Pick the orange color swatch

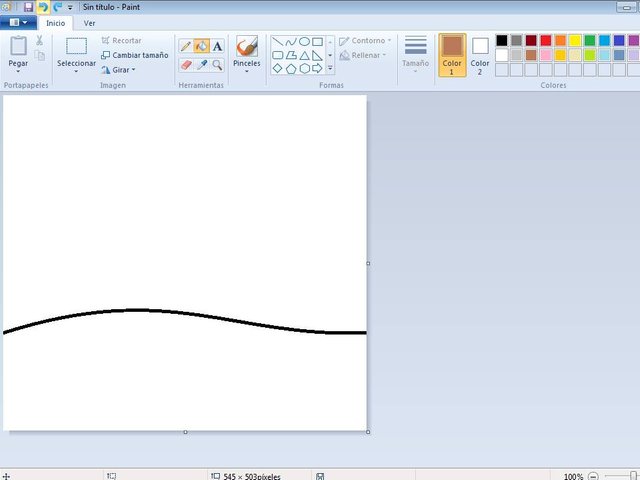(x=560, y=40)
